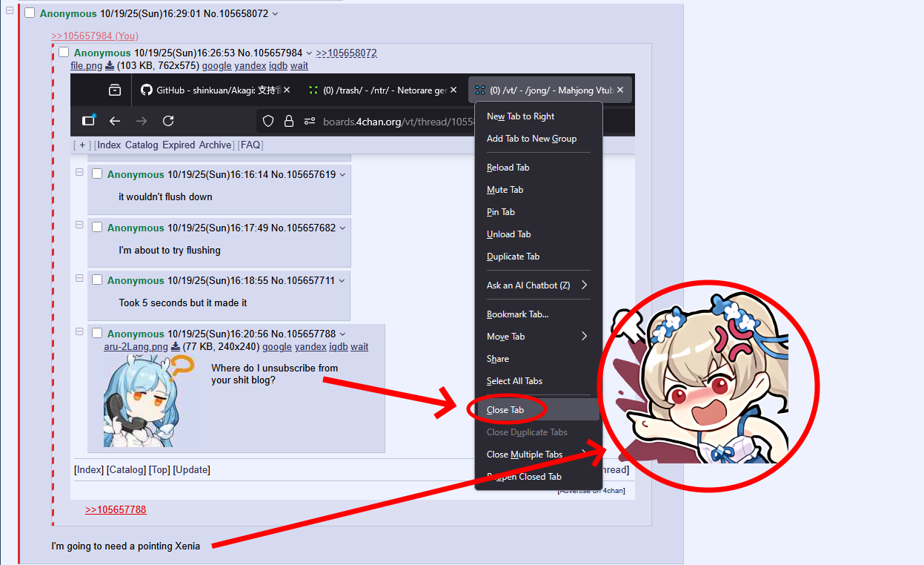Tick the checkbox of post No.105657984
This screenshot has width=924, height=565.
pos(64,52)
